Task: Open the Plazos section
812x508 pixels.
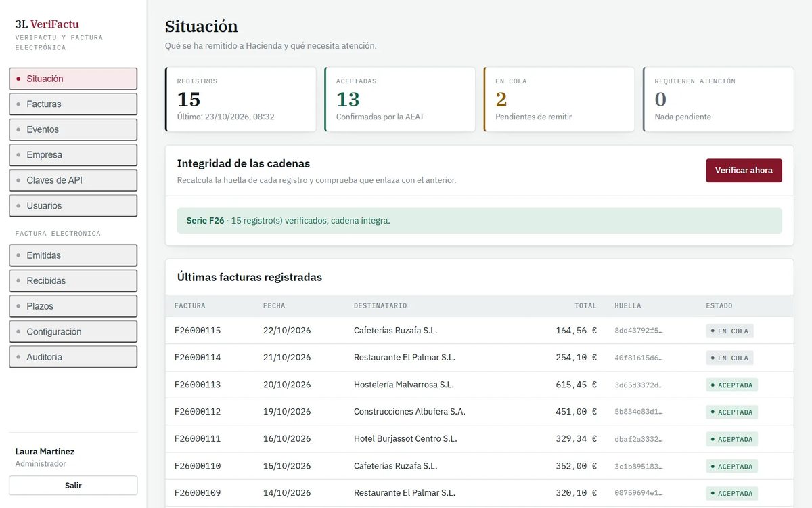Action: click(x=73, y=306)
